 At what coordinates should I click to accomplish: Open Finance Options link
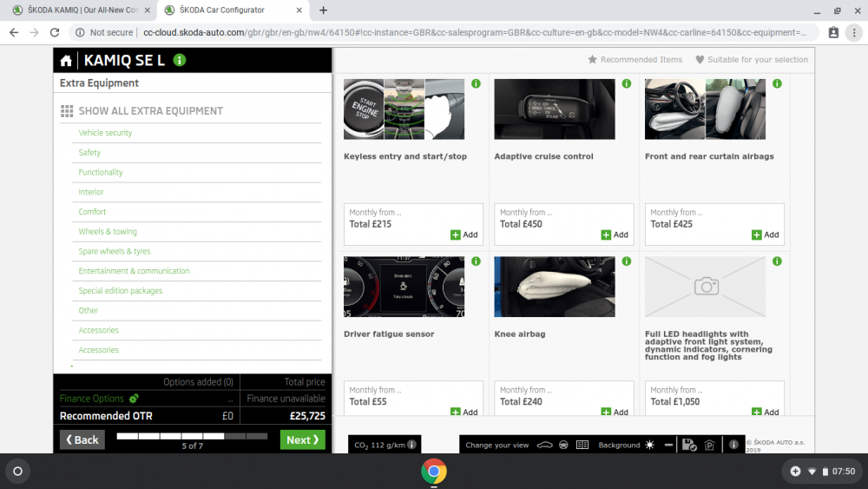point(92,399)
